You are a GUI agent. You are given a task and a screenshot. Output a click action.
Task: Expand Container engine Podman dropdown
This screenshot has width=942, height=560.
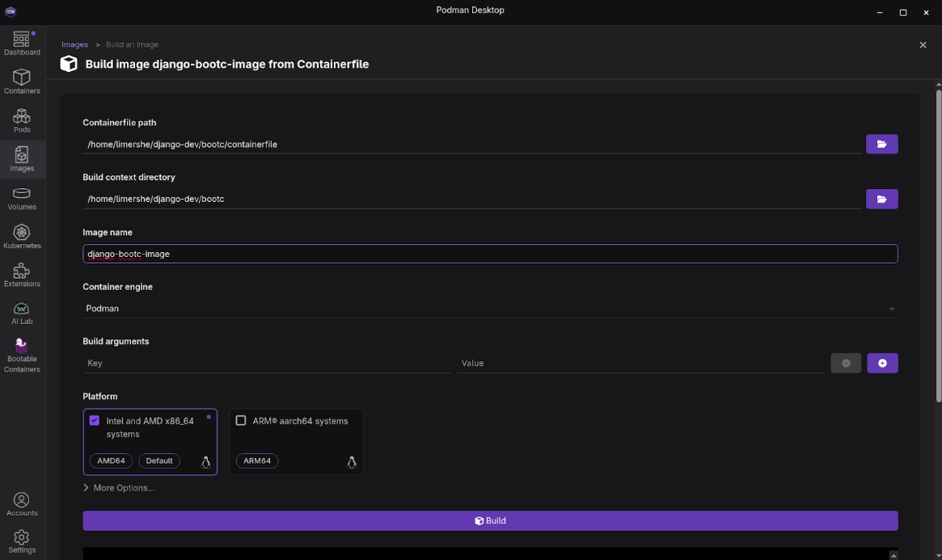(x=489, y=309)
